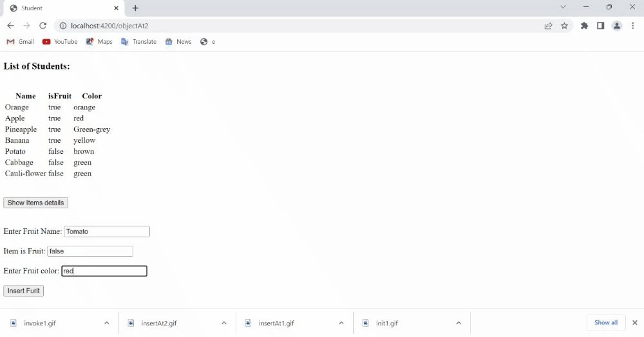
Task: Click the Potato name cell
Action: point(15,151)
